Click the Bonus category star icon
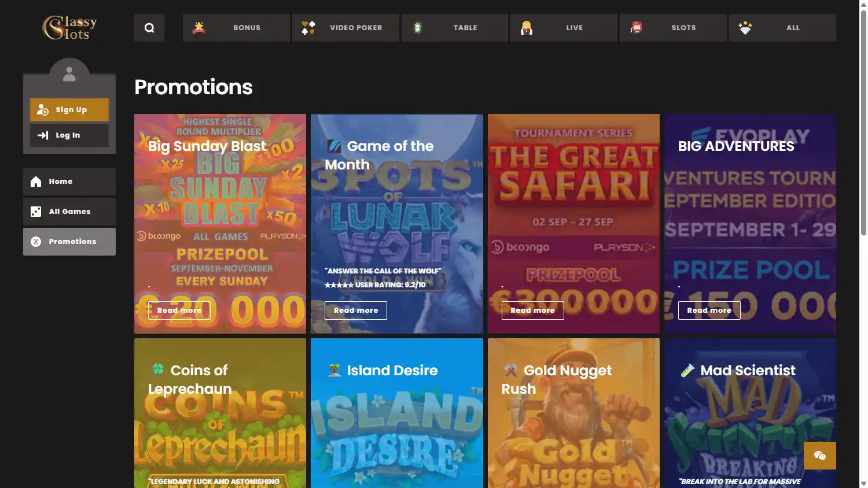Viewport: 868px width, 488px height. [199, 27]
